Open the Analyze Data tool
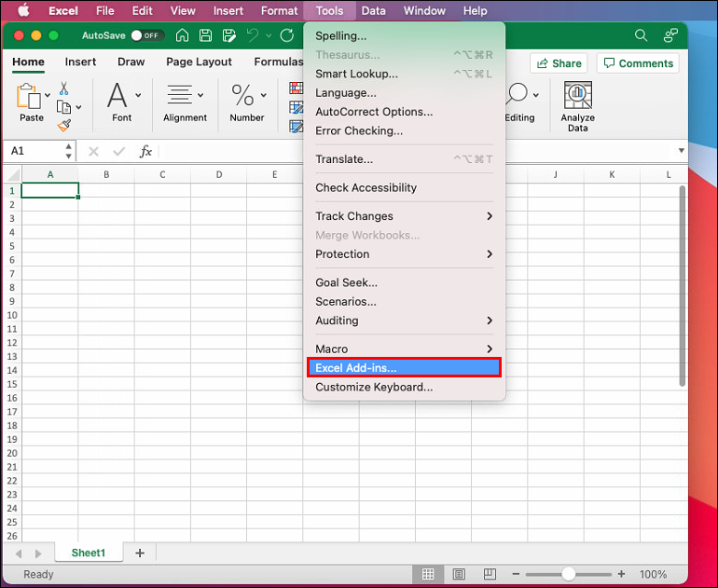The height and width of the screenshot is (588, 718). [x=578, y=105]
